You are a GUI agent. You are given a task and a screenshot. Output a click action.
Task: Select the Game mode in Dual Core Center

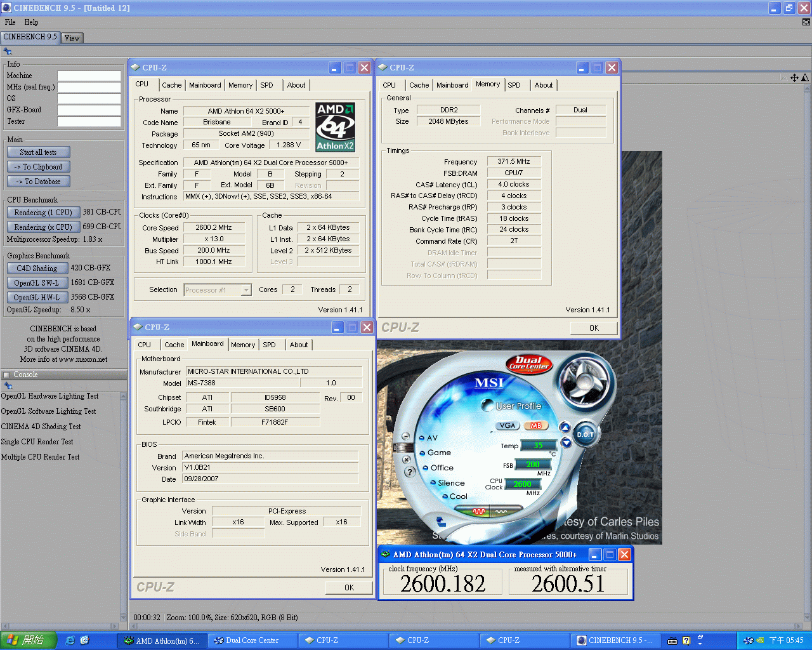[435, 453]
